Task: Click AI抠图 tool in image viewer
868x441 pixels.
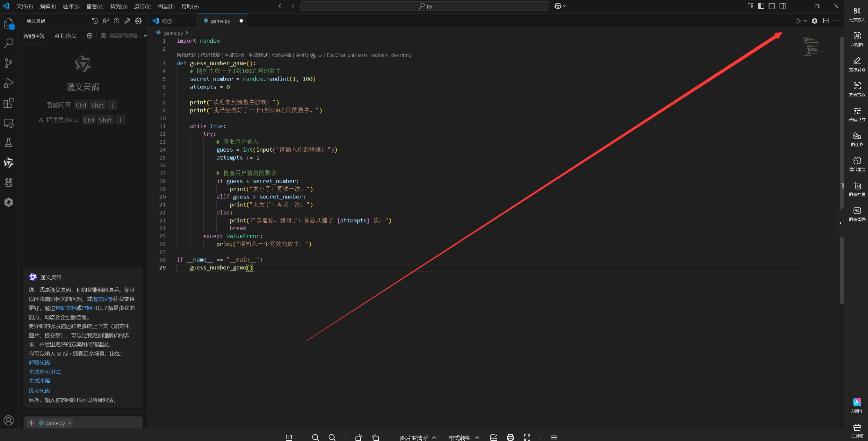Action: [857, 39]
